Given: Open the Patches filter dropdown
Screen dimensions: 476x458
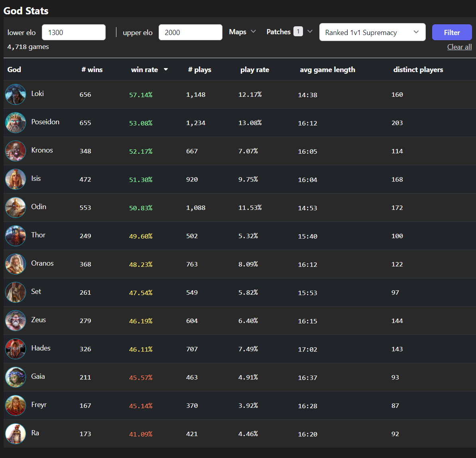Looking at the screenshot, I should [289, 32].
